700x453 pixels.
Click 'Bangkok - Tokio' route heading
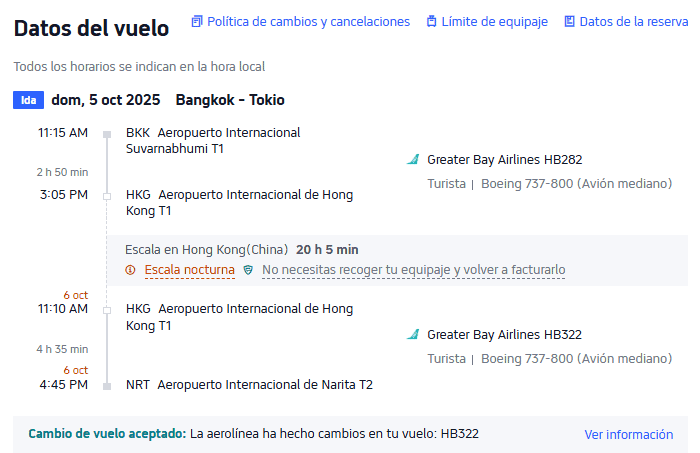pos(230,100)
